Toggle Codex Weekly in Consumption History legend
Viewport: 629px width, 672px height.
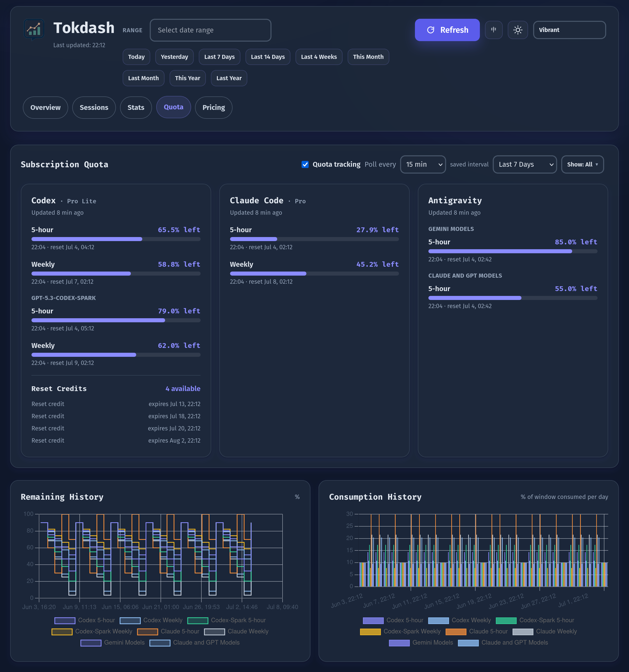point(459,620)
